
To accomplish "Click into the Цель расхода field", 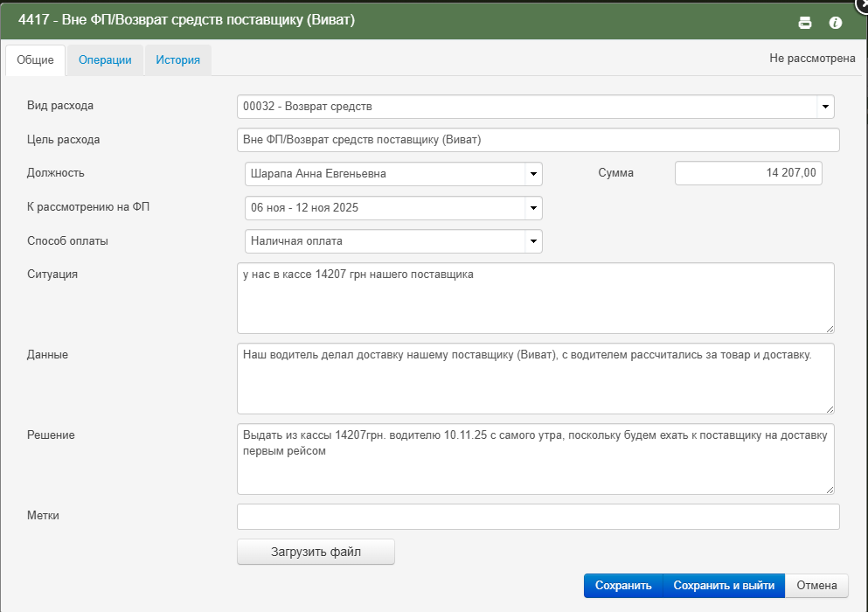I will click(x=538, y=140).
